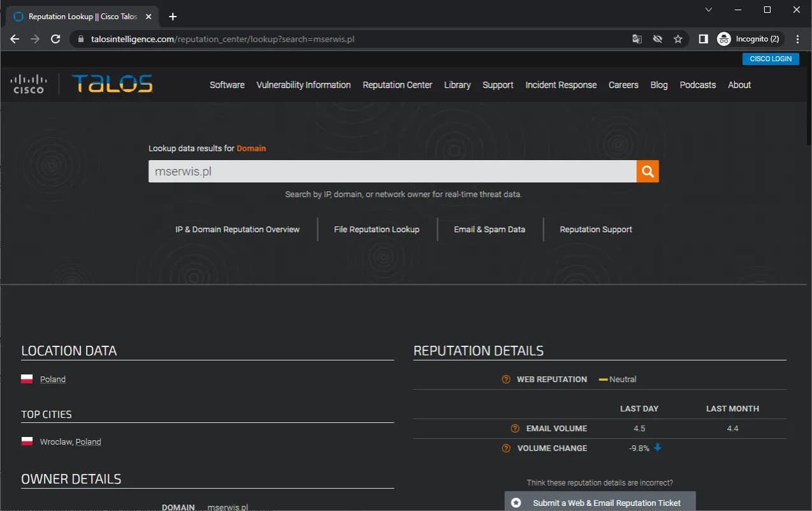Switch to File Reputation Lookup
Image resolution: width=812 pixels, height=511 pixels.
377,229
